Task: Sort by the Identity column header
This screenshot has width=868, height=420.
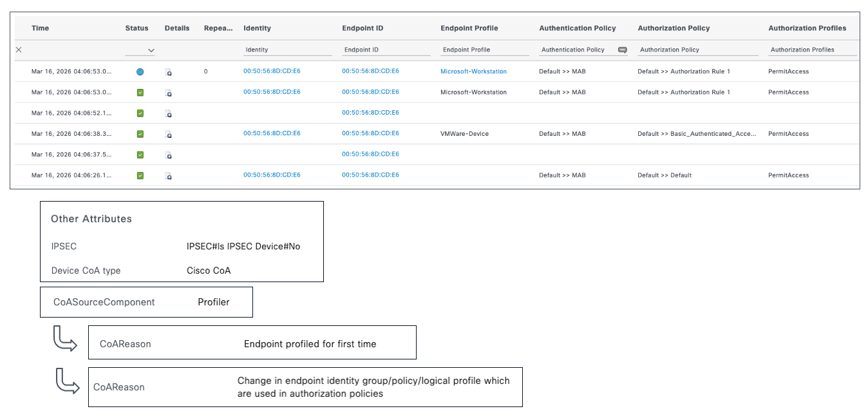Action: point(257,28)
